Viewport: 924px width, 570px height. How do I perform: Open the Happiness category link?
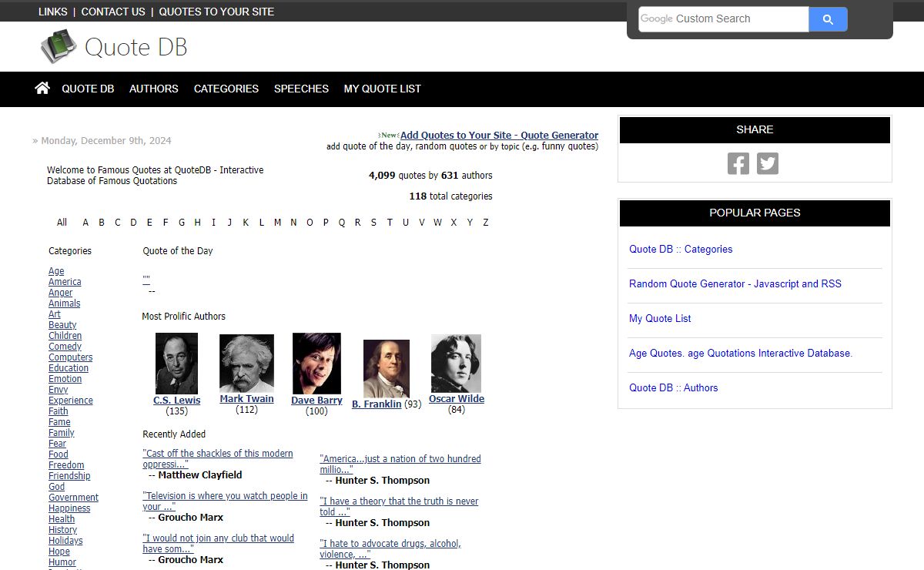(x=69, y=508)
